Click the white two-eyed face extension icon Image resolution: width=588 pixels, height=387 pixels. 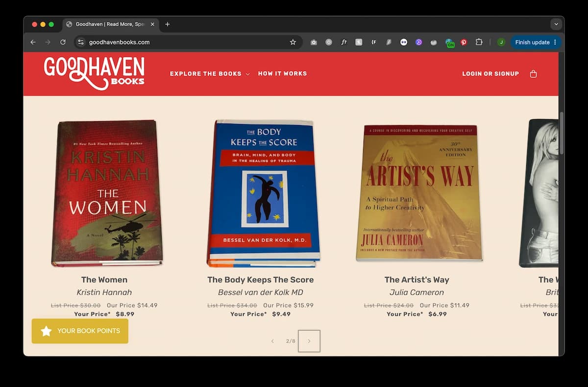click(x=404, y=42)
